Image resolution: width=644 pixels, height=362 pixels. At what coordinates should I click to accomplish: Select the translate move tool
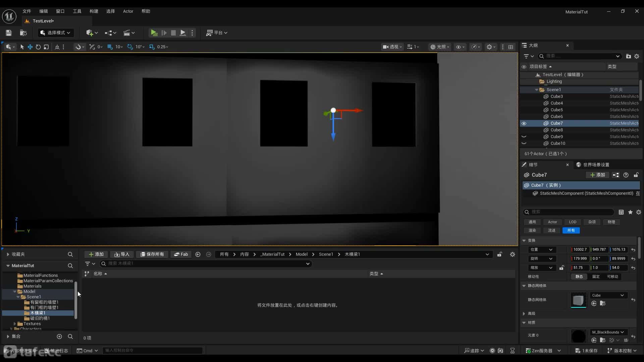tap(30, 47)
